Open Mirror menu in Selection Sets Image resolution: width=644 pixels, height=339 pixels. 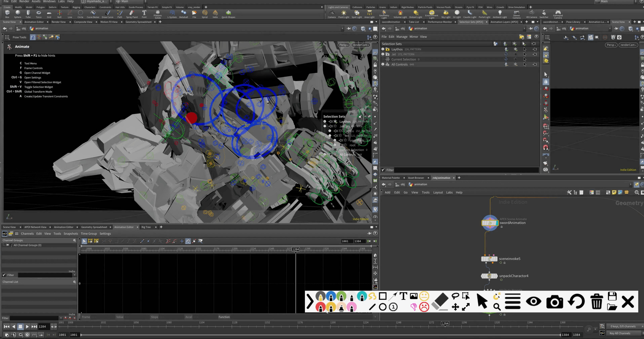414,37
